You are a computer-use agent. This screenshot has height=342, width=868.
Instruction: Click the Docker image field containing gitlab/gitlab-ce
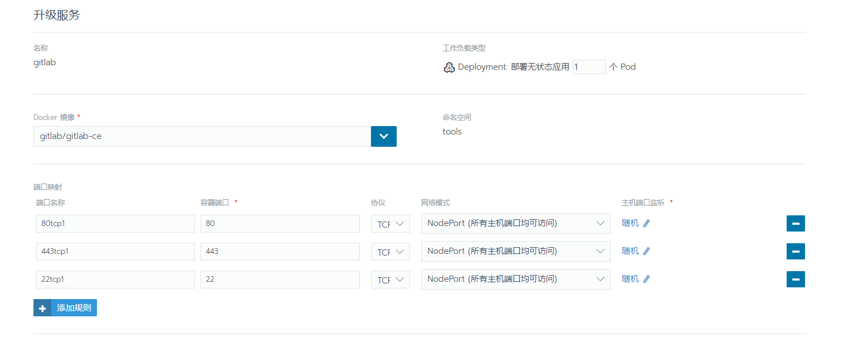tap(202, 136)
